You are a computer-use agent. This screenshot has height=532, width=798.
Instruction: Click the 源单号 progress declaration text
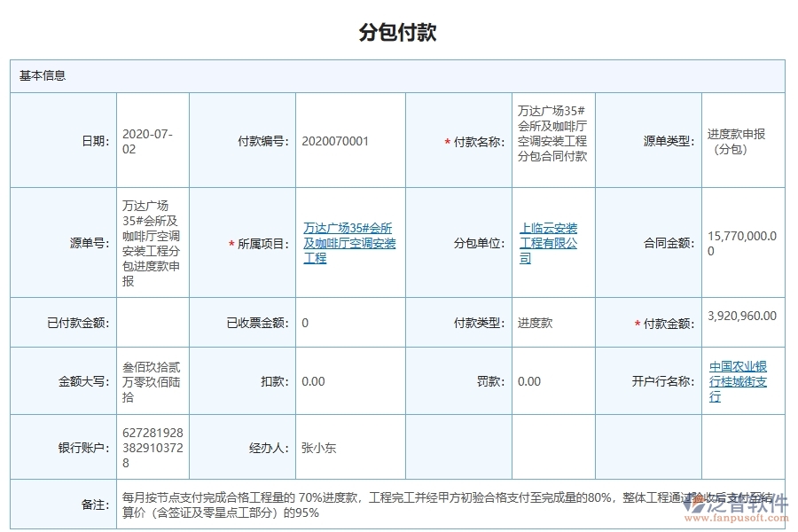[153, 235]
